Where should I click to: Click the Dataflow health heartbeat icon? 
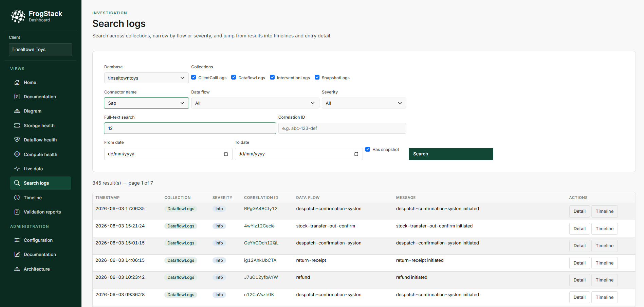coord(17,140)
